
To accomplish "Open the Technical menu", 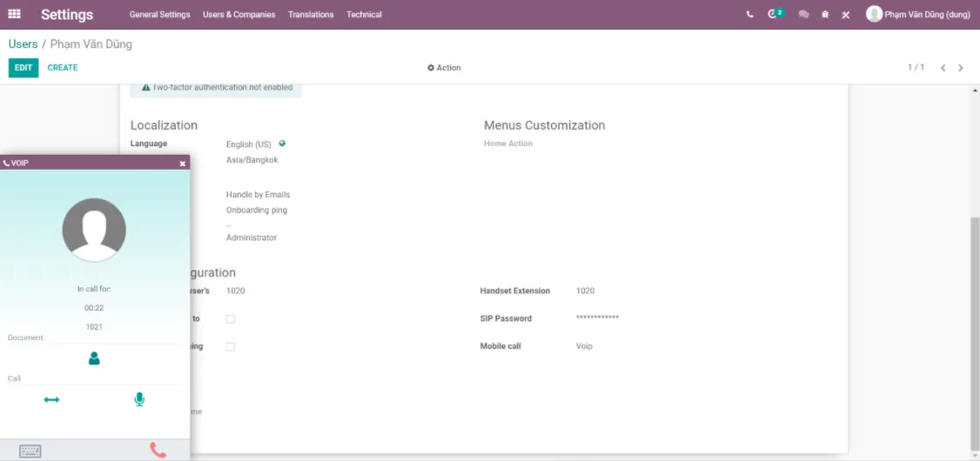I will [364, 15].
